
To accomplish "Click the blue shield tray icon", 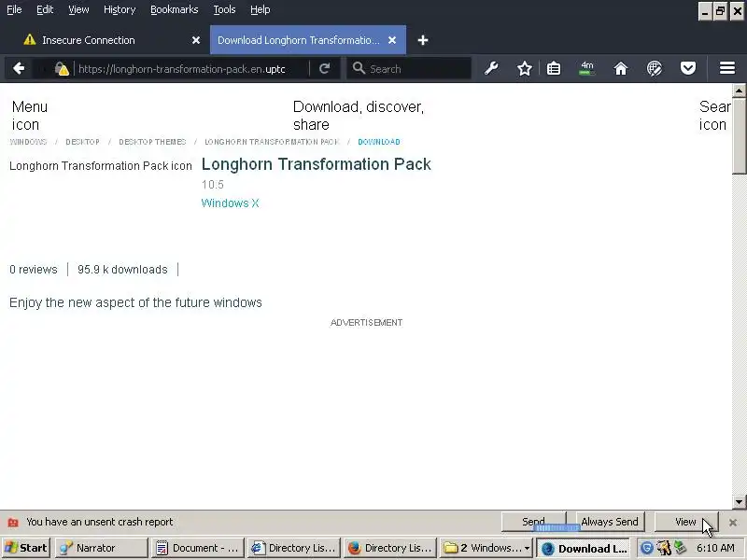I will tap(646, 548).
